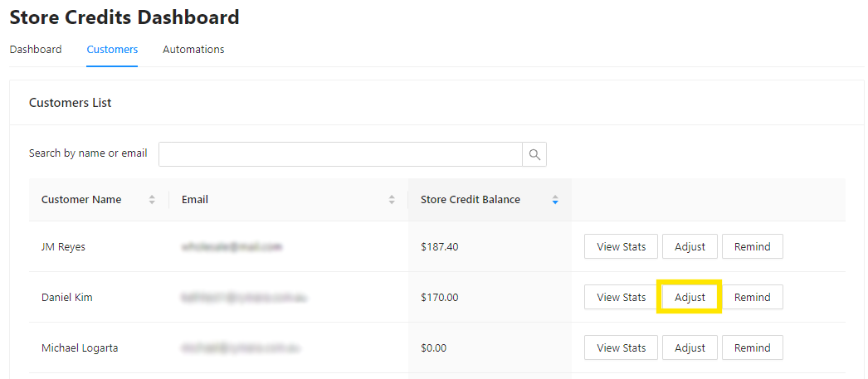Click the Customer Name column header

[99, 200]
